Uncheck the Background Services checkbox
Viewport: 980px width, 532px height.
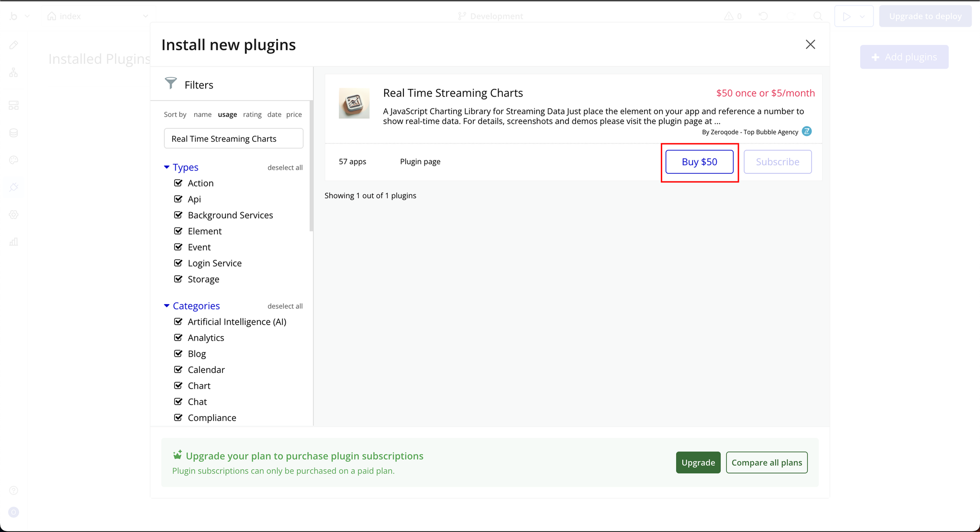[x=178, y=215]
